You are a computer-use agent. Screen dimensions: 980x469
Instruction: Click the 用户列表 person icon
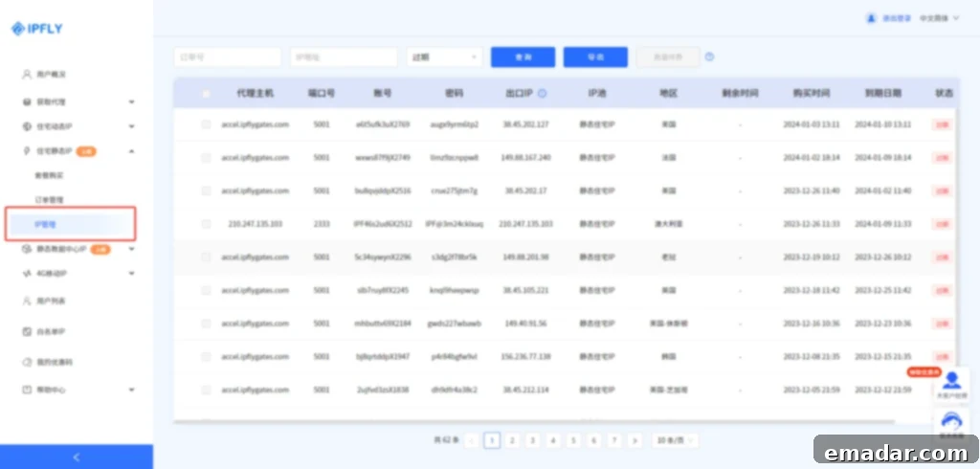point(27,301)
